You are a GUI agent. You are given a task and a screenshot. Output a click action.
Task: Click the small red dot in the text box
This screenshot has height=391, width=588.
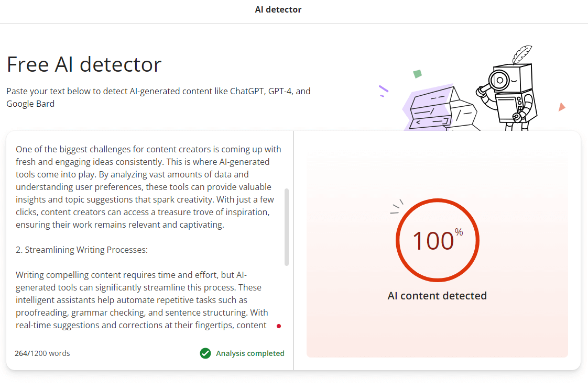pyautogui.click(x=279, y=326)
